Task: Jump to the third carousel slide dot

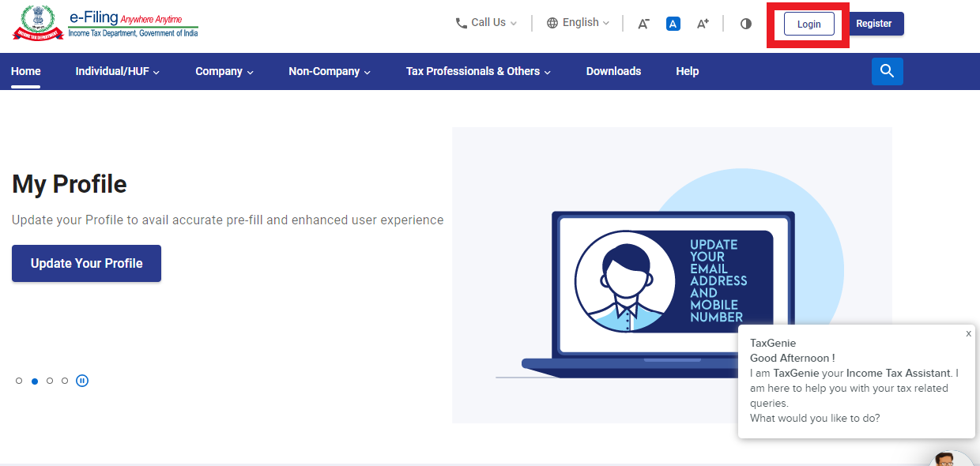Action: 50,381
